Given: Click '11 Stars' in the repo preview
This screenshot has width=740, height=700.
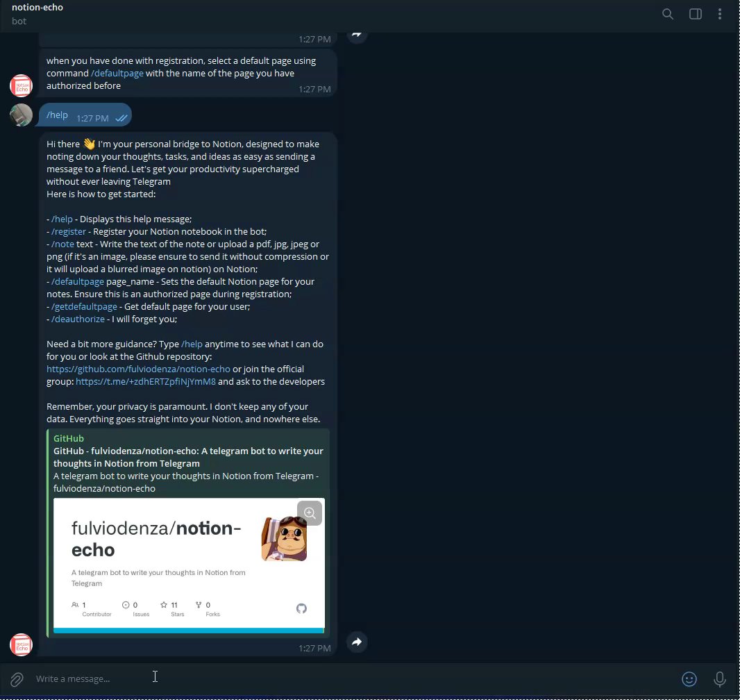Looking at the screenshot, I should click(171, 609).
